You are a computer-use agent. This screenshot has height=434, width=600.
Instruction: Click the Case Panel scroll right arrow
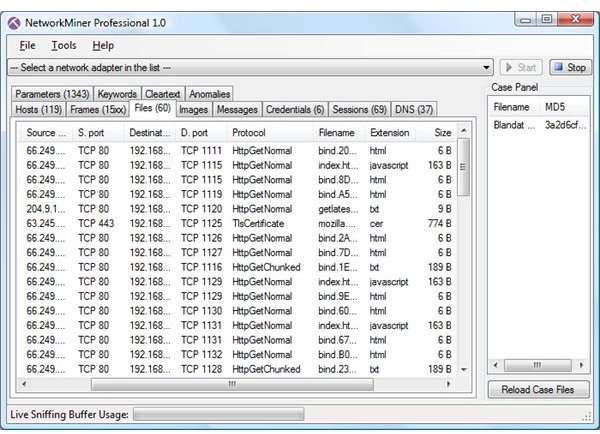582,365
